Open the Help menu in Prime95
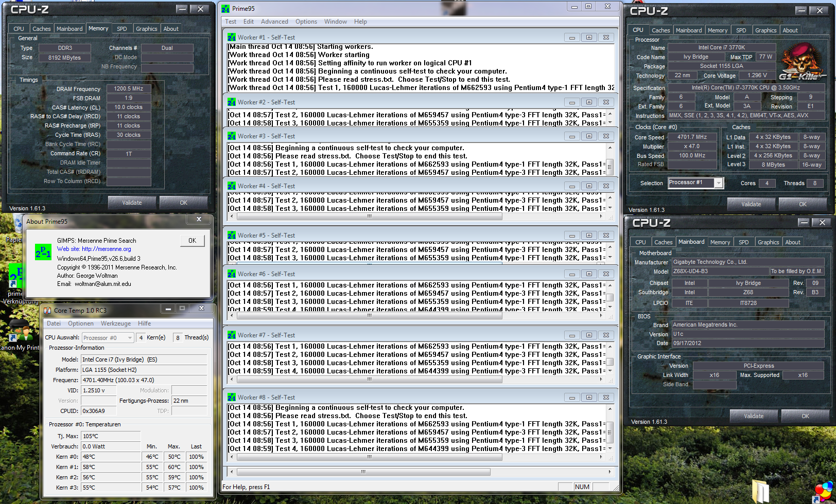This screenshot has height=504, width=836. (x=360, y=22)
